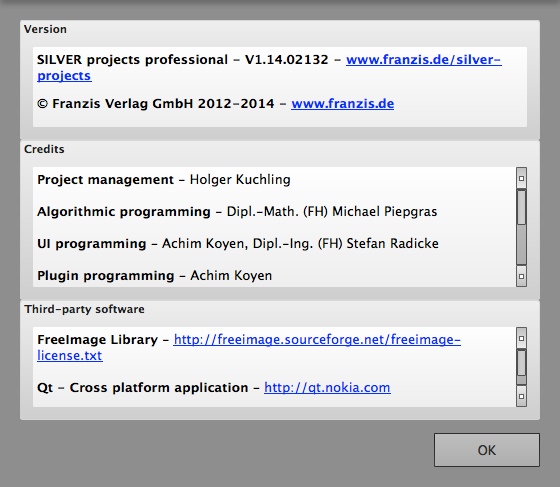The image size is (560, 487).
Task: Click the 'Plugin programming' credit line
Action: coord(154,276)
